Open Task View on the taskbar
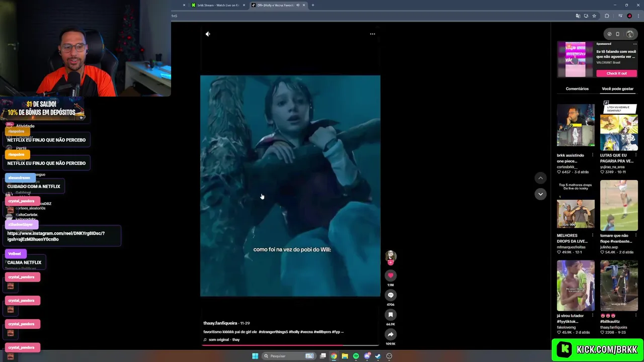The image size is (644, 362). [x=323, y=356]
